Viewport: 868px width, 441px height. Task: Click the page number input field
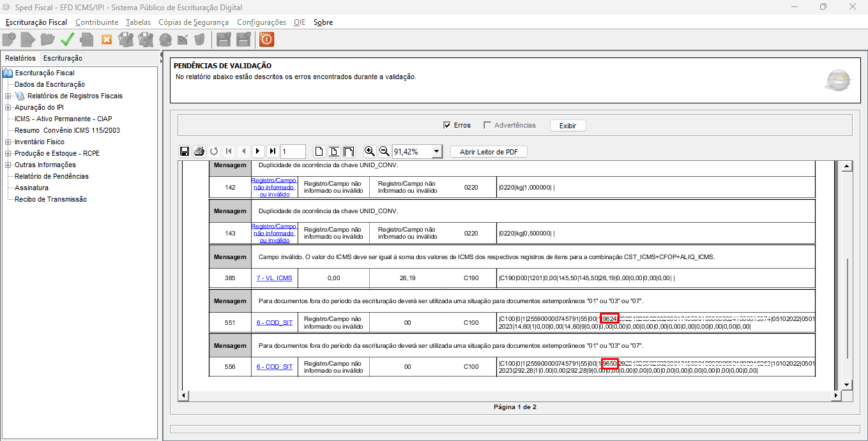tap(293, 151)
